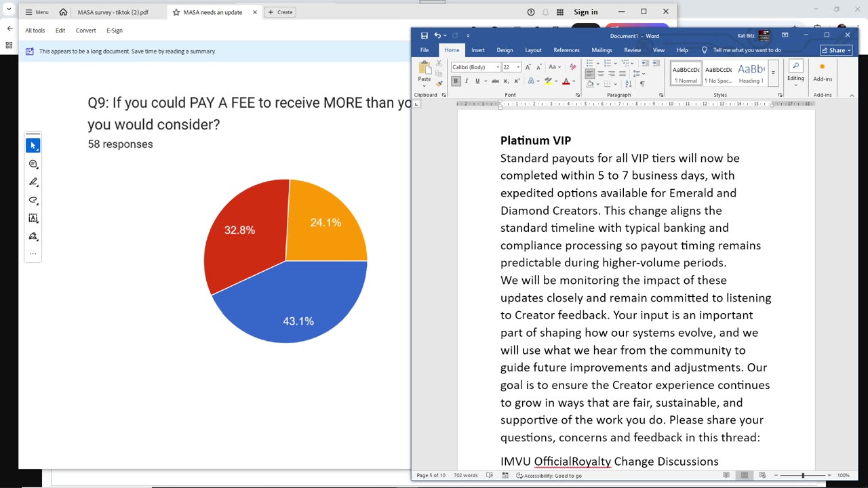Image resolution: width=868 pixels, height=488 pixels.
Task: Save the Word document with the floppy icon
Action: tap(425, 36)
